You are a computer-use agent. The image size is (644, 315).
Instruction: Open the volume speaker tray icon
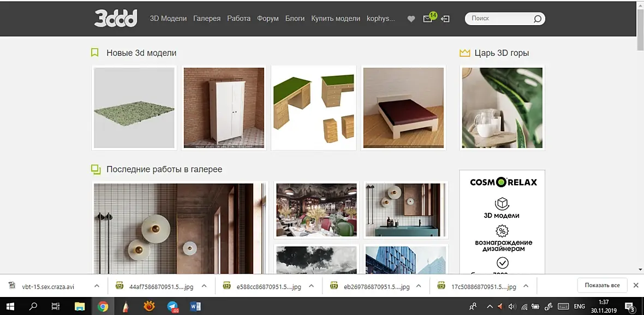pos(512,306)
